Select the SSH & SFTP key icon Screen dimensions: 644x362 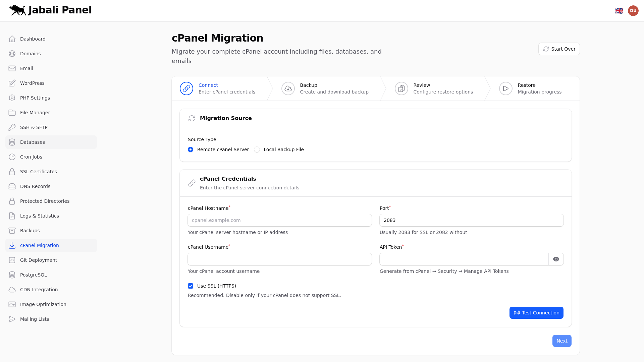(12, 127)
